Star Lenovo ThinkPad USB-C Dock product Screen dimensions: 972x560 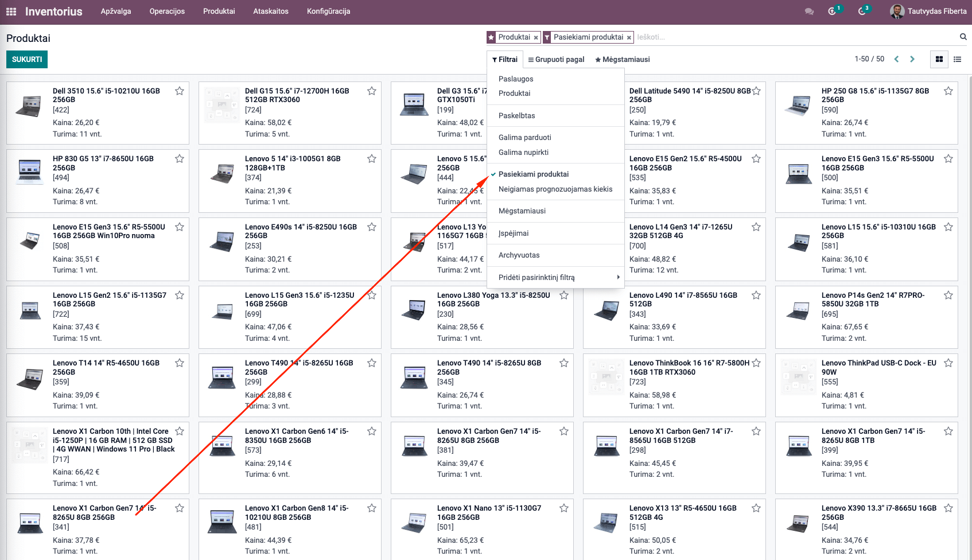coord(948,363)
